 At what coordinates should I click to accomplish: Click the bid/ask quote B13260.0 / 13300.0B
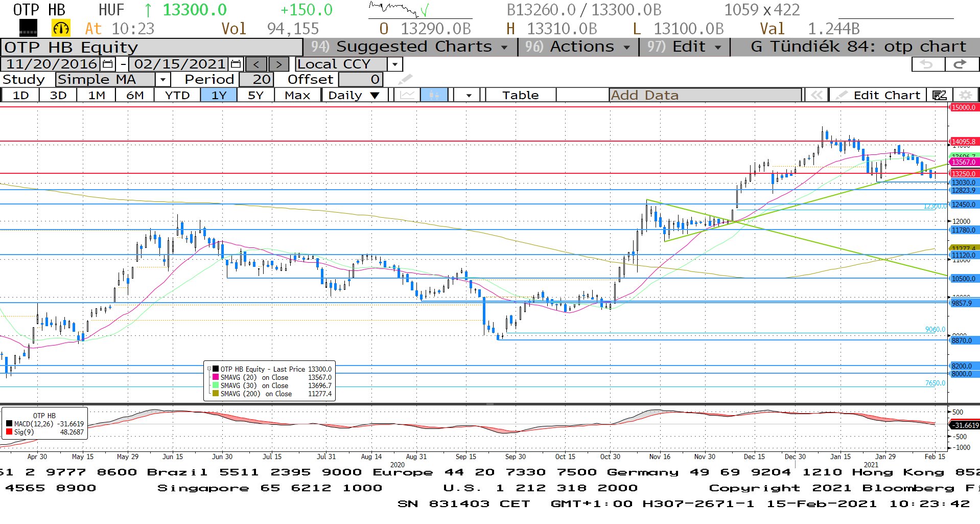coord(584,10)
